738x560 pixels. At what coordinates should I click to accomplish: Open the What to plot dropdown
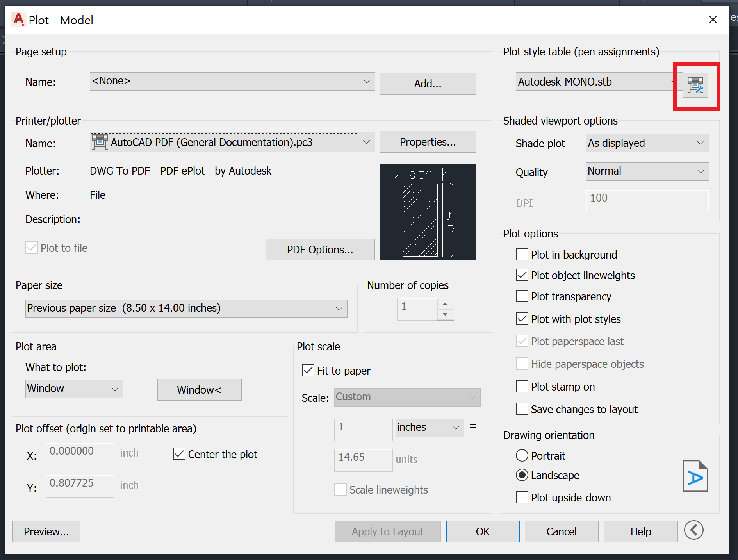coord(115,389)
